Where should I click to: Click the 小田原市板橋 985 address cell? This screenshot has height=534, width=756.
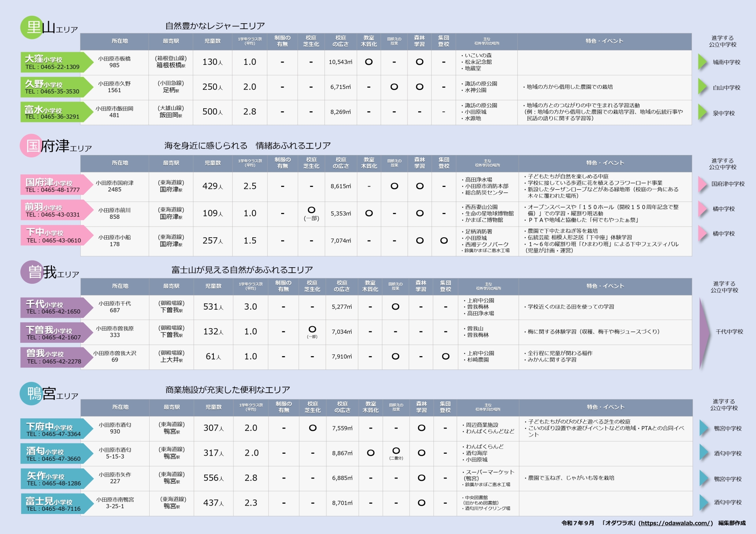[x=114, y=62]
